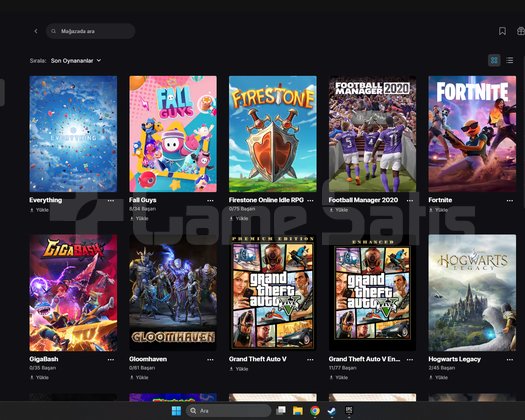The height and width of the screenshot is (420, 525).
Task: Click Yükle under GigaBash
Action: tap(40, 377)
